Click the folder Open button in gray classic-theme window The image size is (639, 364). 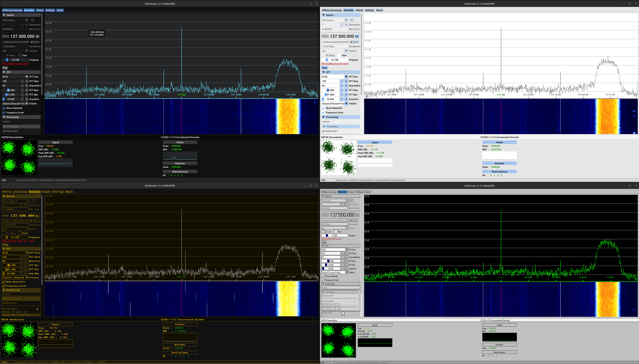tap(353, 220)
